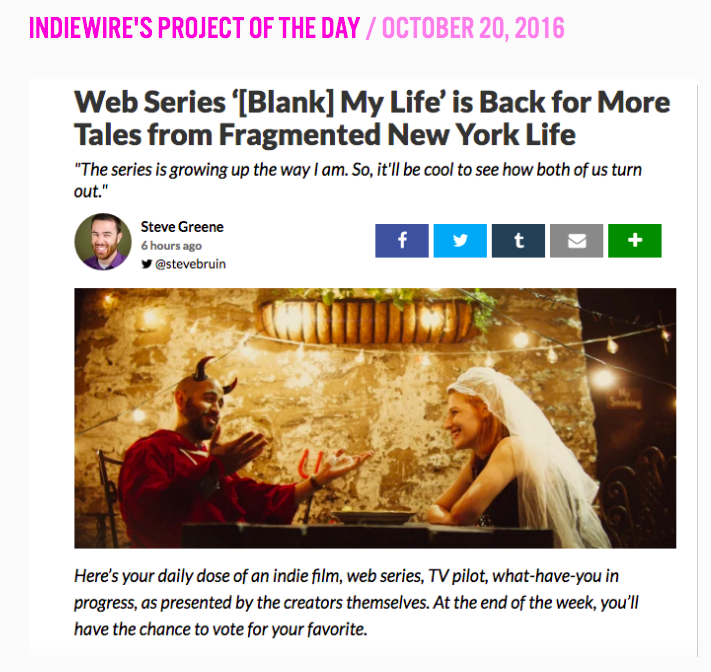Click the "Here's your daily dose" intro paragraph
The image size is (711, 672).
(x=356, y=603)
